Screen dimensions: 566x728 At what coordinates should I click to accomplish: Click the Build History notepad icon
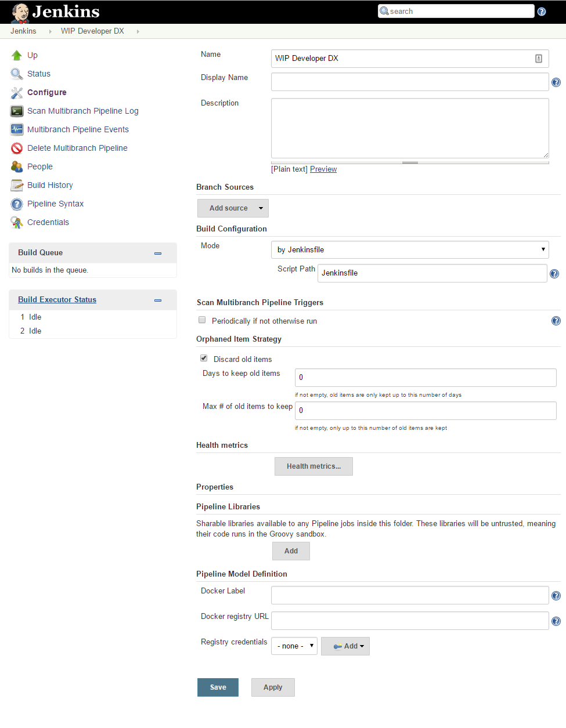tap(17, 185)
